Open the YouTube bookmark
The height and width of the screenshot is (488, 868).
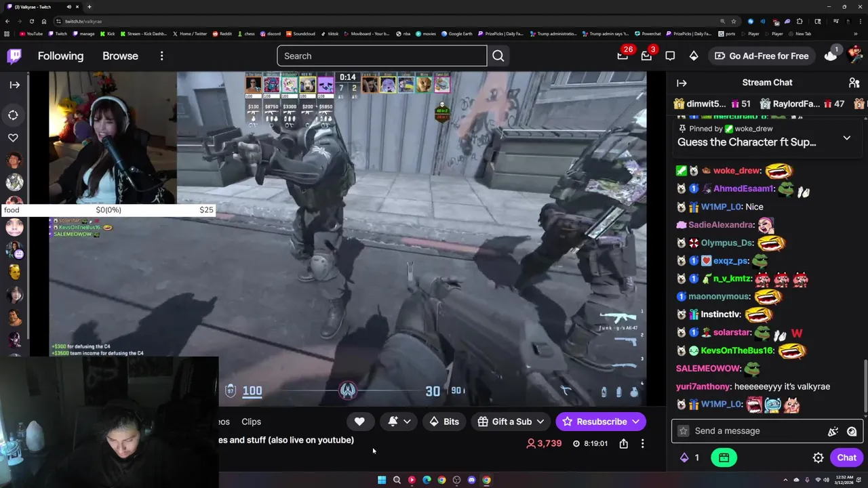pyautogui.click(x=31, y=33)
